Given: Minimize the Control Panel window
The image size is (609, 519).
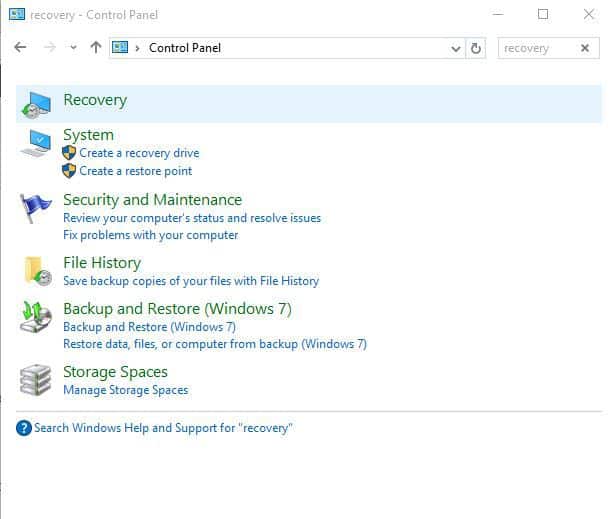Looking at the screenshot, I should (498, 14).
